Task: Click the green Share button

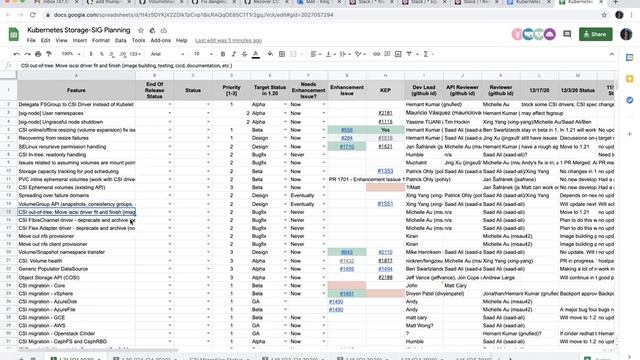Action: tap(595, 34)
